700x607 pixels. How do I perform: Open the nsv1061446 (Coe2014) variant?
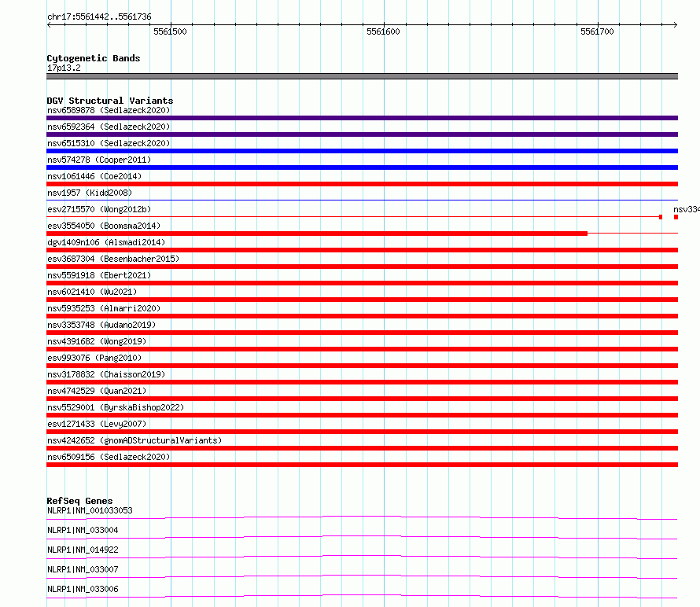tap(94, 176)
